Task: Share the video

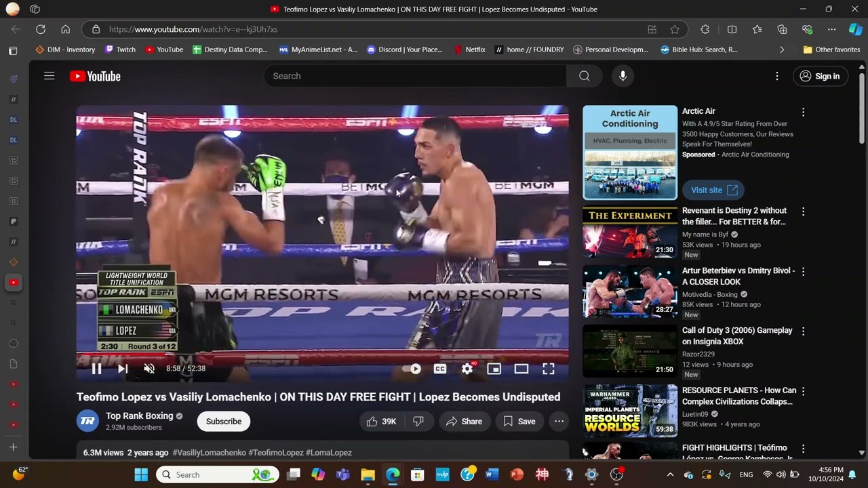Action: click(x=465, y=422)
